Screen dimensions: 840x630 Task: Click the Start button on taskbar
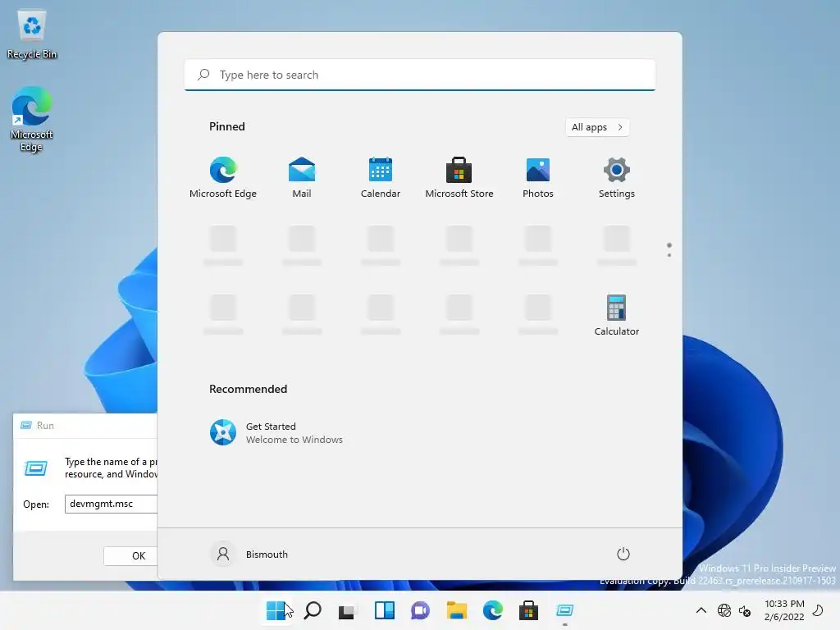[276, 610]
